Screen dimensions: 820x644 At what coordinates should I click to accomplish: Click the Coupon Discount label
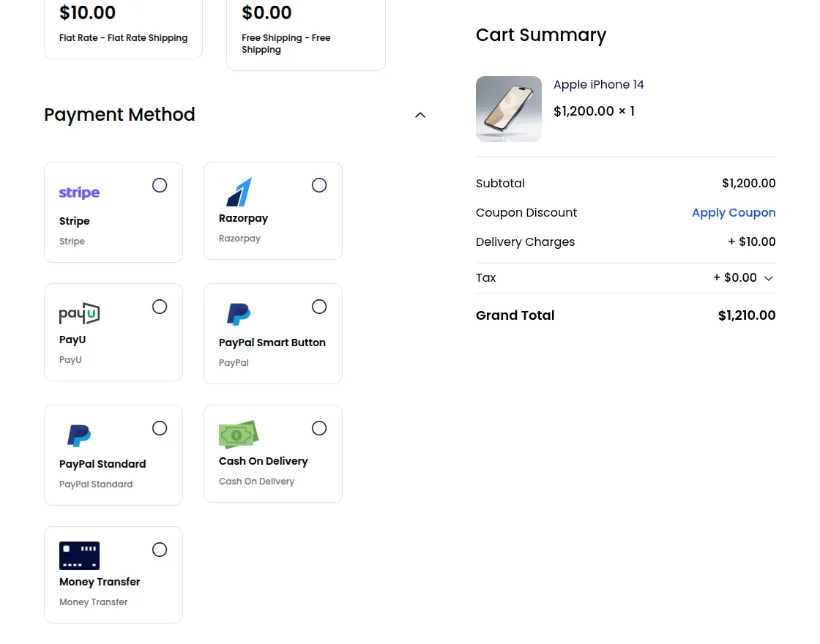tap(526, 213)
